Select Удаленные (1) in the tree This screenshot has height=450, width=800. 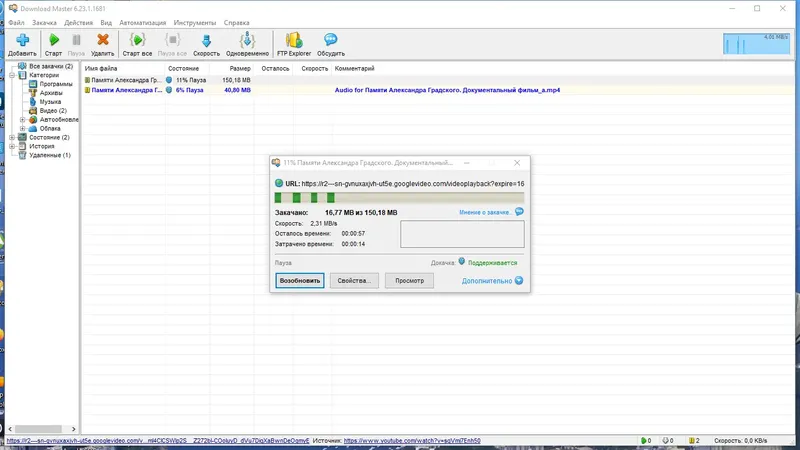[x=50, y=155]
